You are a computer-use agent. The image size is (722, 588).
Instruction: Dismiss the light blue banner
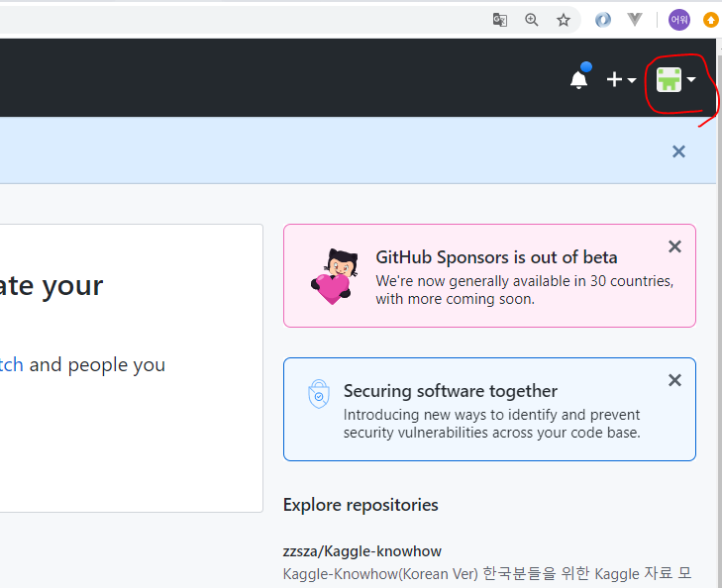coord(678,151)
